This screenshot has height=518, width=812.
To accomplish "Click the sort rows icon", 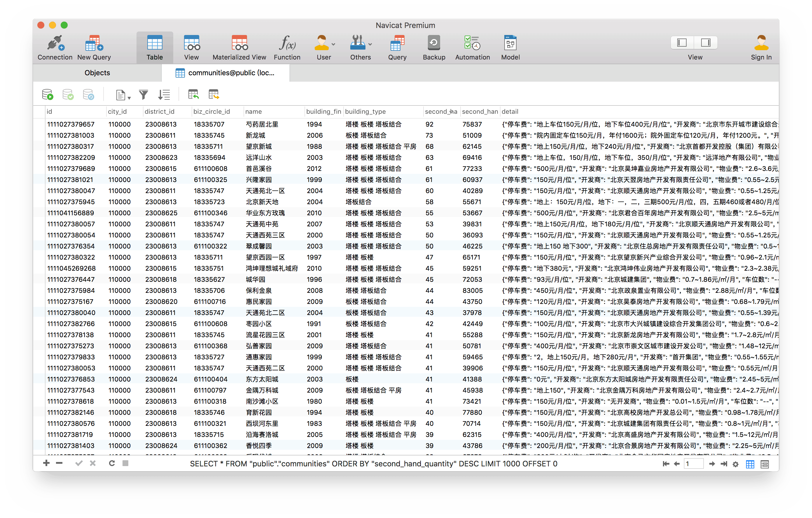I will (164, 95).
